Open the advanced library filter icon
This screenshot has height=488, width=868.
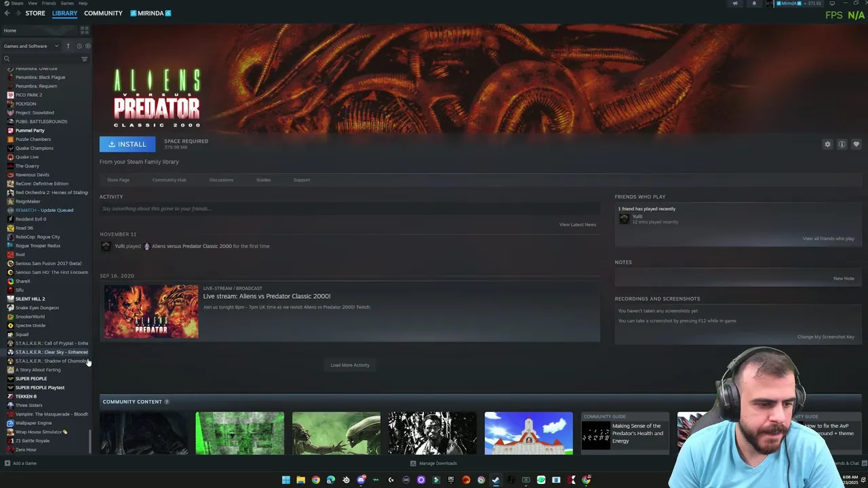click(85, 59)
